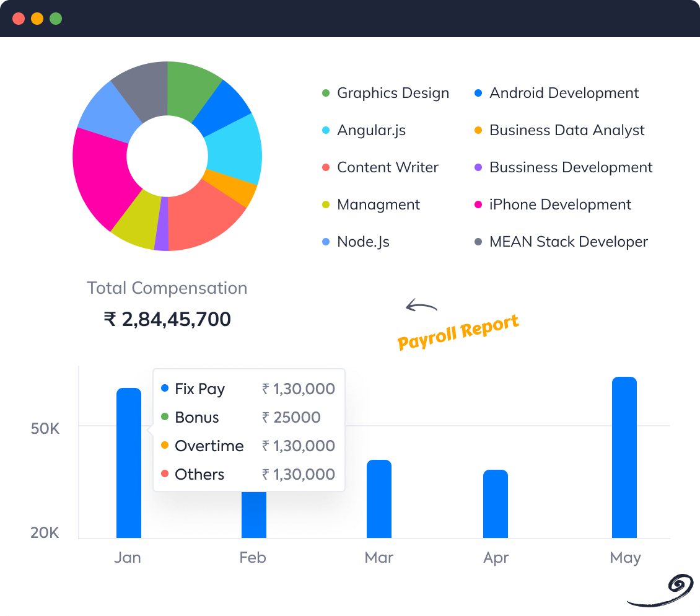Click the blue Android Development legend dot
The image size is (700, 616).
[478, 93]
